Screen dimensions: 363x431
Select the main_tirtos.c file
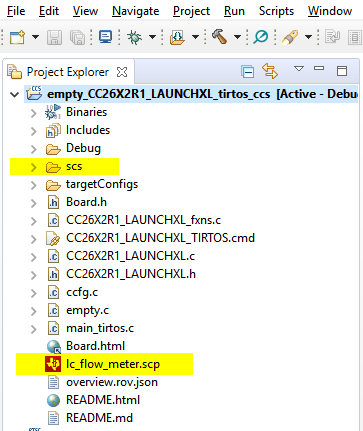pos(100,328)
